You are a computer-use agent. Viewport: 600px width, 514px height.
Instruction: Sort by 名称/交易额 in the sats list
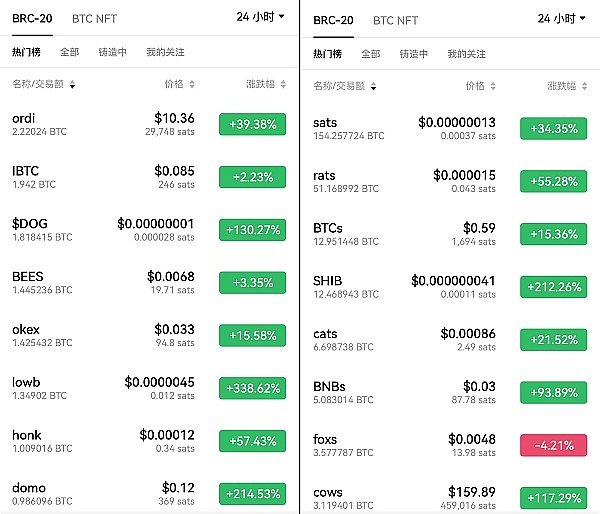(x=345, y=86)
